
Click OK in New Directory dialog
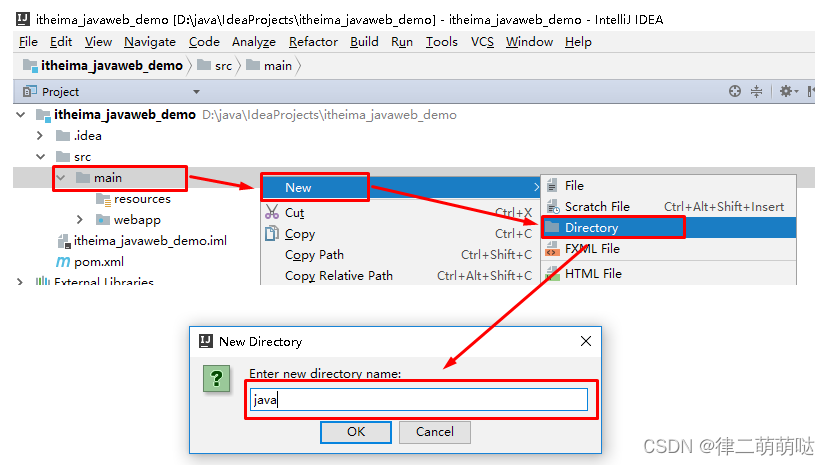356,432
